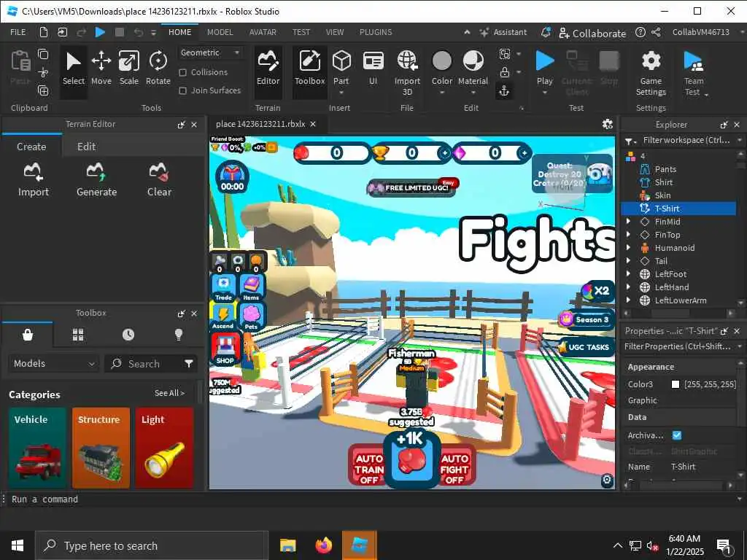Open FILE menu
This screenshot has height=560, width=747.
(x=18, y=32)
